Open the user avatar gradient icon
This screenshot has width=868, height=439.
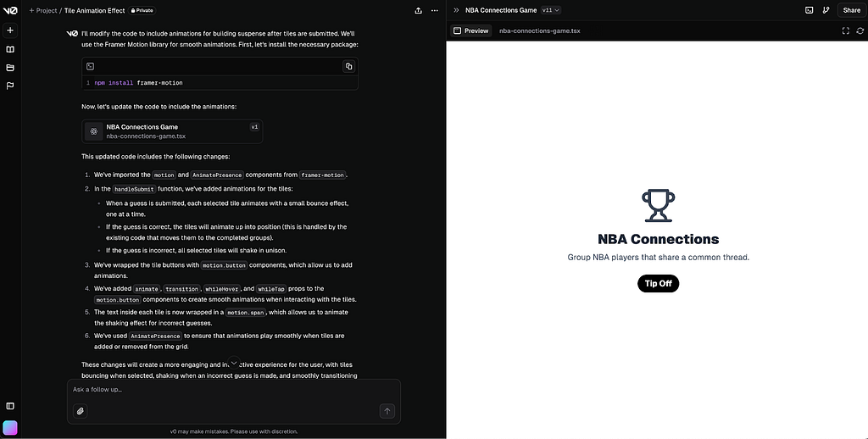(10, 428)
